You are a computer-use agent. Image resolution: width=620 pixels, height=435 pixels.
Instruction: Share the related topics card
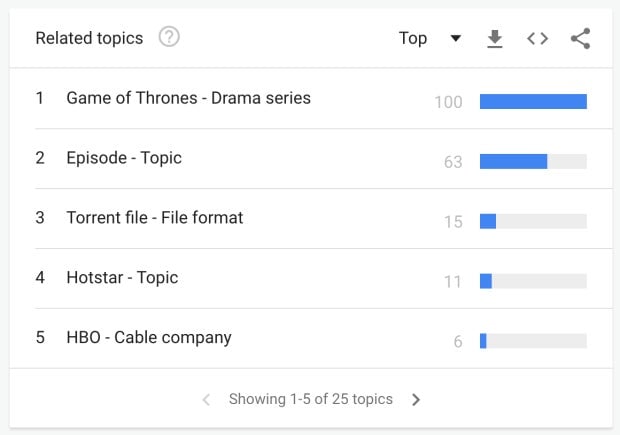coord(580,39)
